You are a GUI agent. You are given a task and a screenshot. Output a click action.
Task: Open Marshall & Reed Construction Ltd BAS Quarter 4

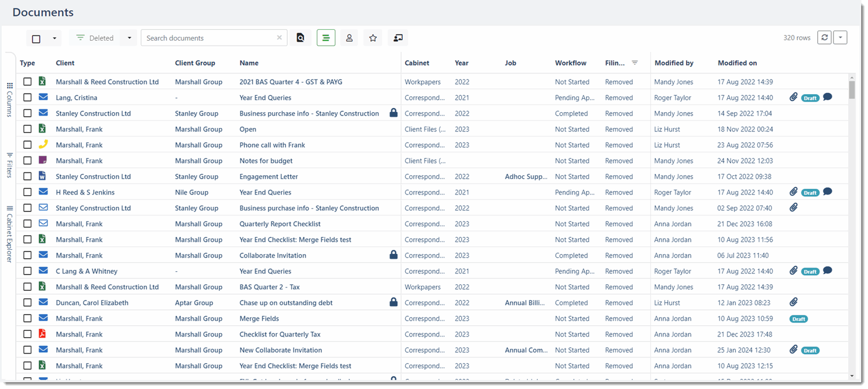[x=291, y=82]
